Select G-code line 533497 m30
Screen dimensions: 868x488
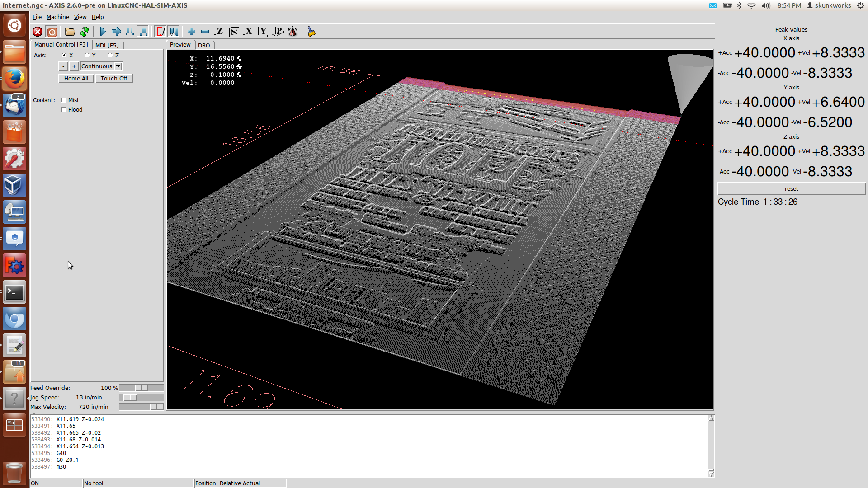[x=48, y=467]
